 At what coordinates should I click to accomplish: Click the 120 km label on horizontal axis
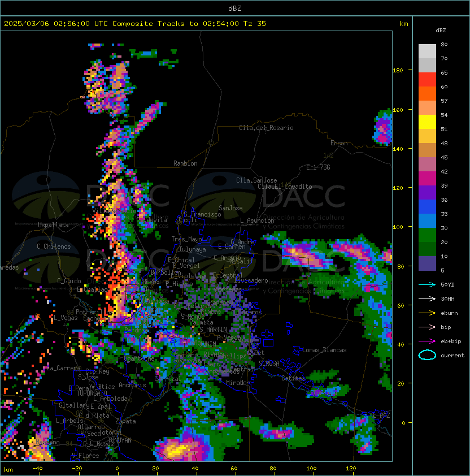tap(351, 469)
